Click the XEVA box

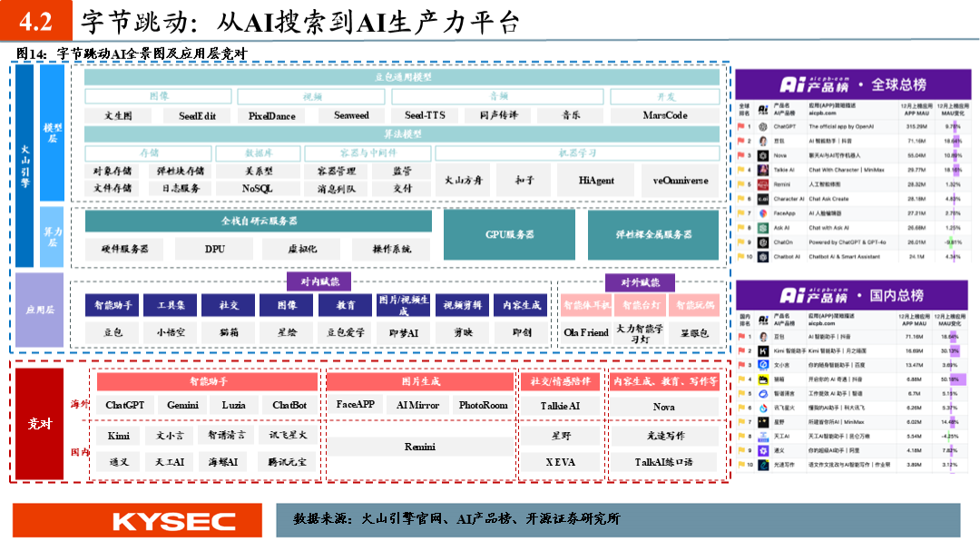point(560,462)
